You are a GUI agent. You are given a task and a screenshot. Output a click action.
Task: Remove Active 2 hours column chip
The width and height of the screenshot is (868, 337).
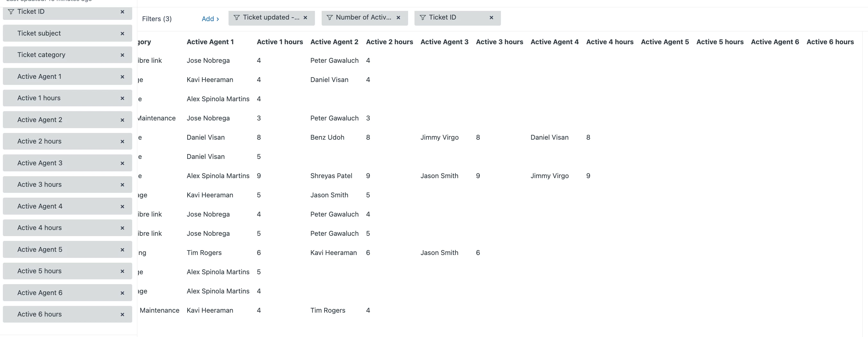pyautogui.click(x=122, y=141)
